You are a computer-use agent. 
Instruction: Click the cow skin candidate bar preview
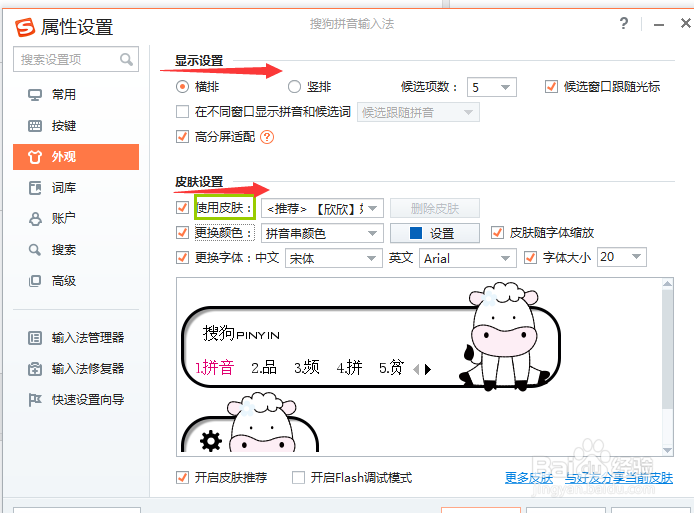pos(371,337)
